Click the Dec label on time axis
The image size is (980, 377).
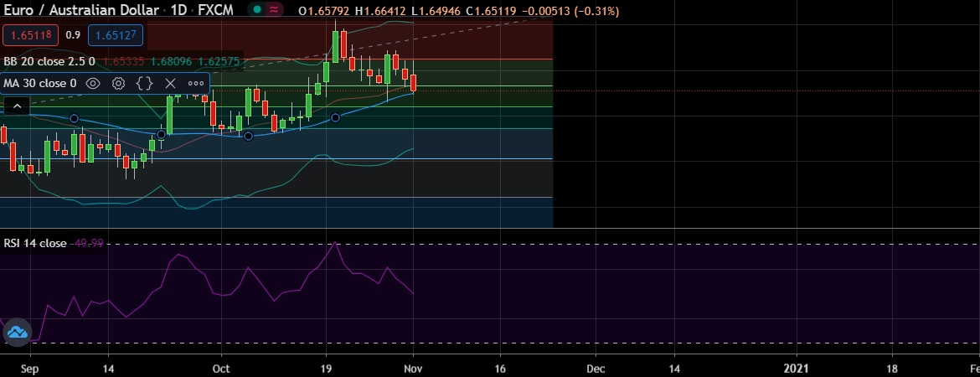[596, 369]
